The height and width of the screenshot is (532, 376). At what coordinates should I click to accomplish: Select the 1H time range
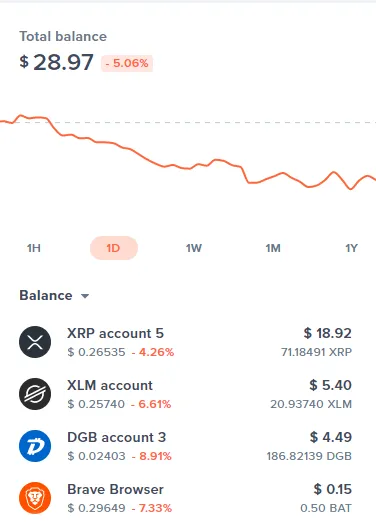[x=34, y=248]
